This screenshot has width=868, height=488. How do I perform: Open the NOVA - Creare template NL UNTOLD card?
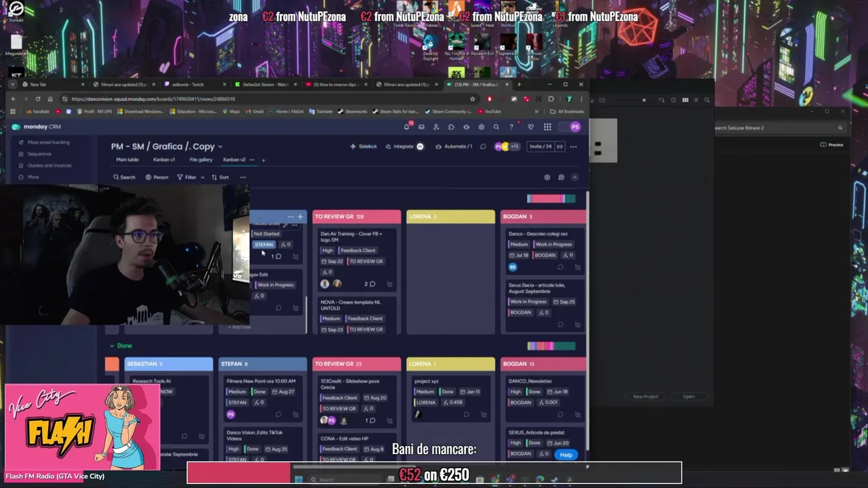coord(356,316)
